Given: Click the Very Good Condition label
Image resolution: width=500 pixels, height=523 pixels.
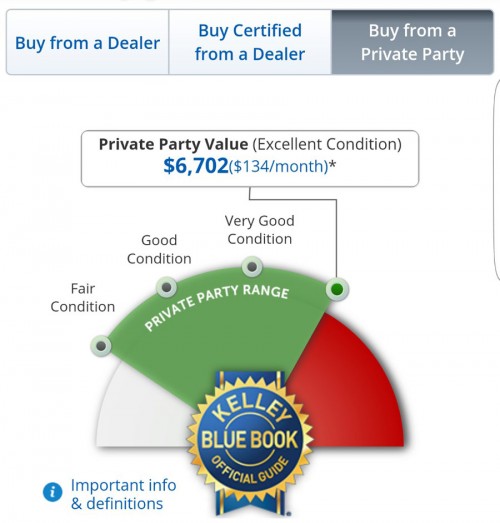Looking at the screenshot, I should tap(260, 230).
